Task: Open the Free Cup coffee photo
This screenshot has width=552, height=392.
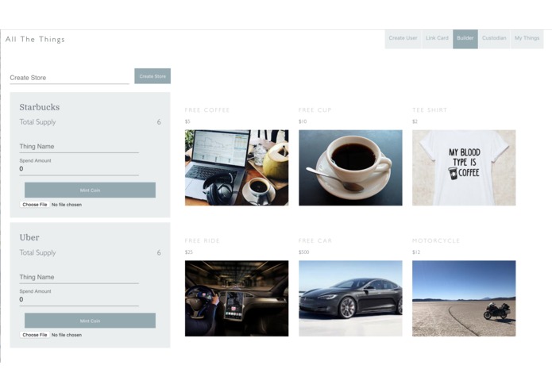Action: (x=350, y=167)
